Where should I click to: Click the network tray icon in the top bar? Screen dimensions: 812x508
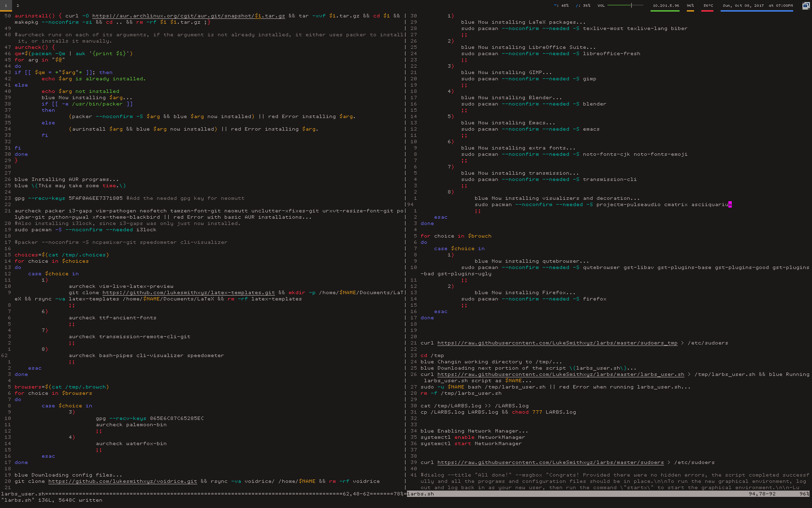(x=806, y=6)
